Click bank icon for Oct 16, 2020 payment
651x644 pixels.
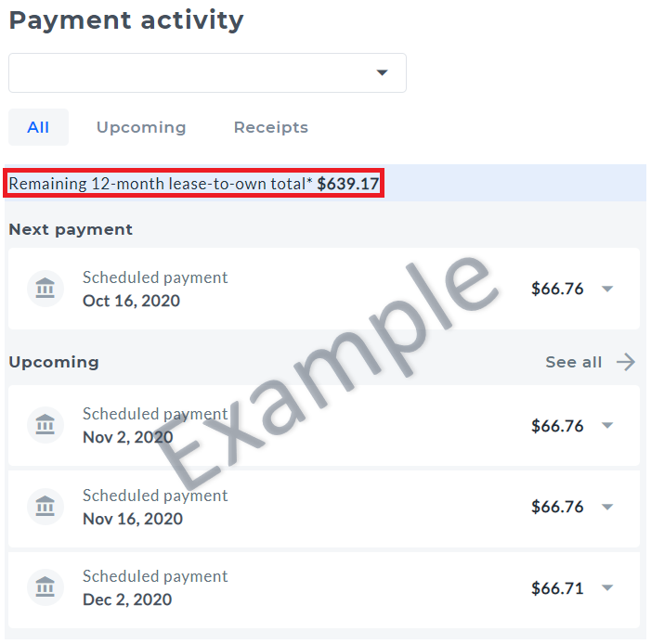pyautogui.click(x=46, y=289)
